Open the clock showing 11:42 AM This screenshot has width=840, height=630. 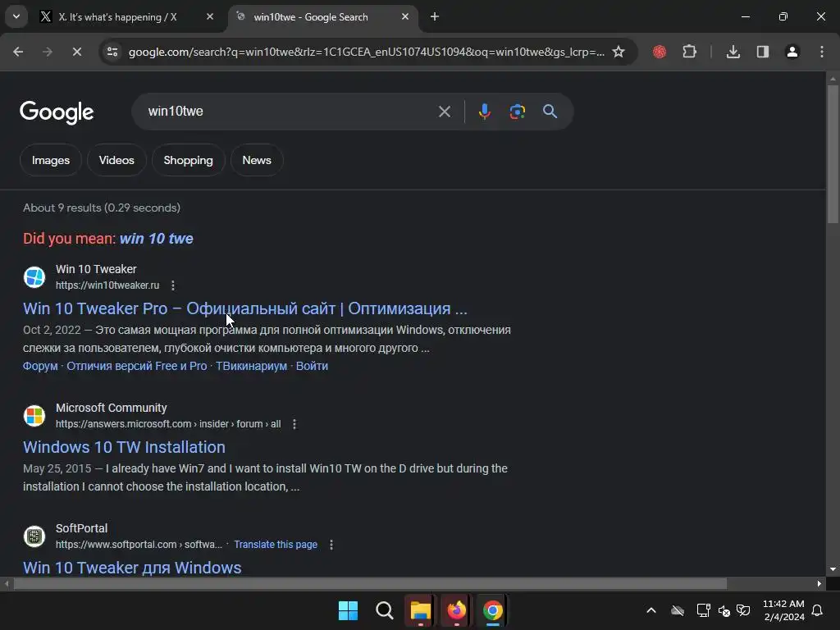pyautogui.click(x=783, y=610)
